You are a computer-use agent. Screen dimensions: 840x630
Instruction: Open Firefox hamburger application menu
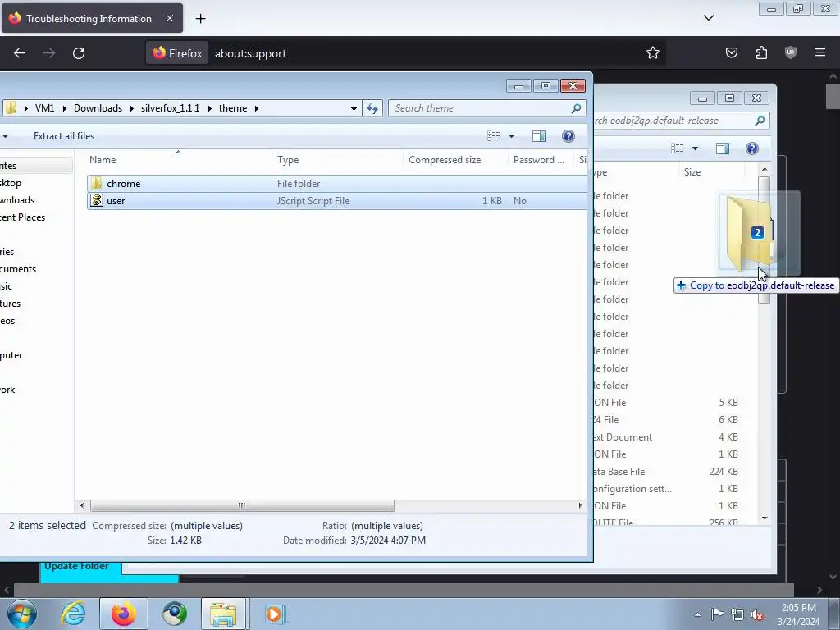(x=820, y=53)
